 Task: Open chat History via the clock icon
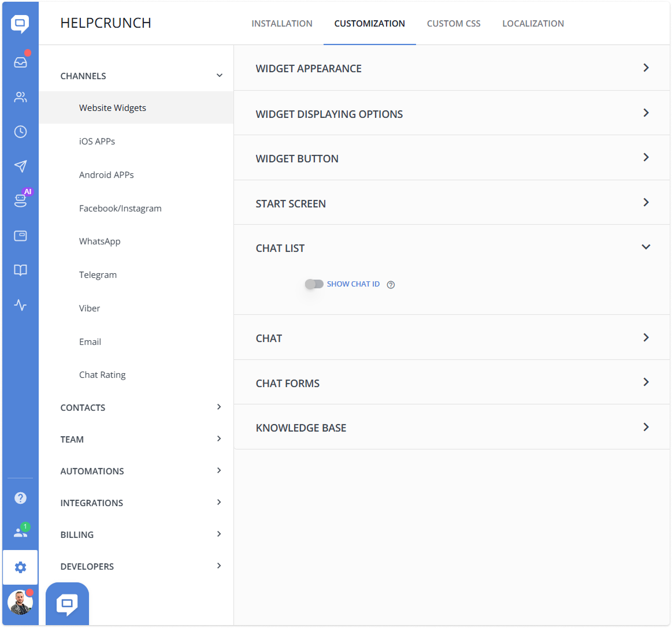[20, 132]
